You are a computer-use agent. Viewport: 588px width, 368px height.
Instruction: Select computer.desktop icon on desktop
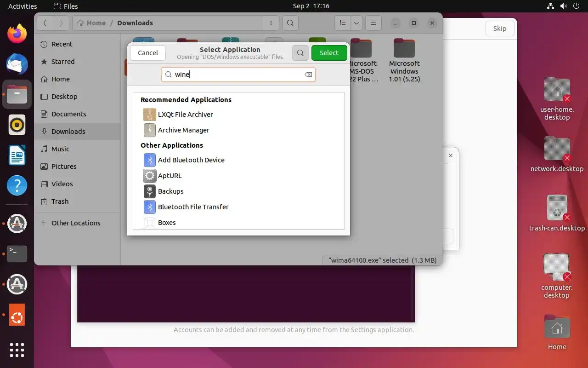(557, 276)
